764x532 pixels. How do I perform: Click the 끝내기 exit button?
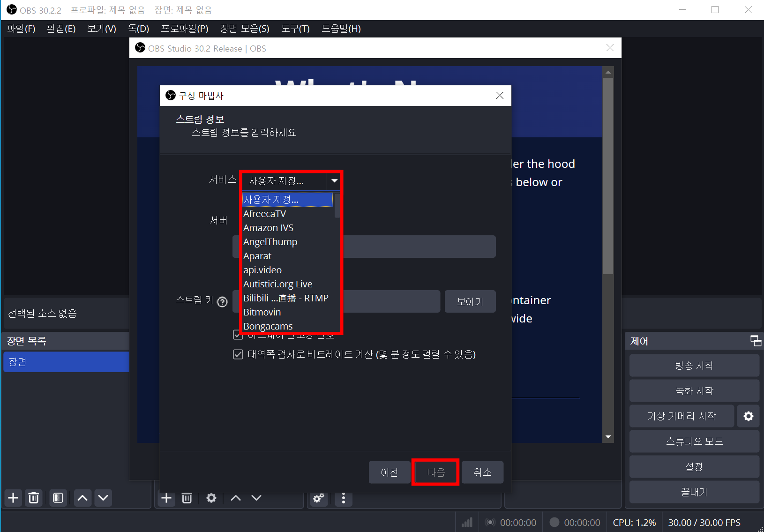coord(694,492)
